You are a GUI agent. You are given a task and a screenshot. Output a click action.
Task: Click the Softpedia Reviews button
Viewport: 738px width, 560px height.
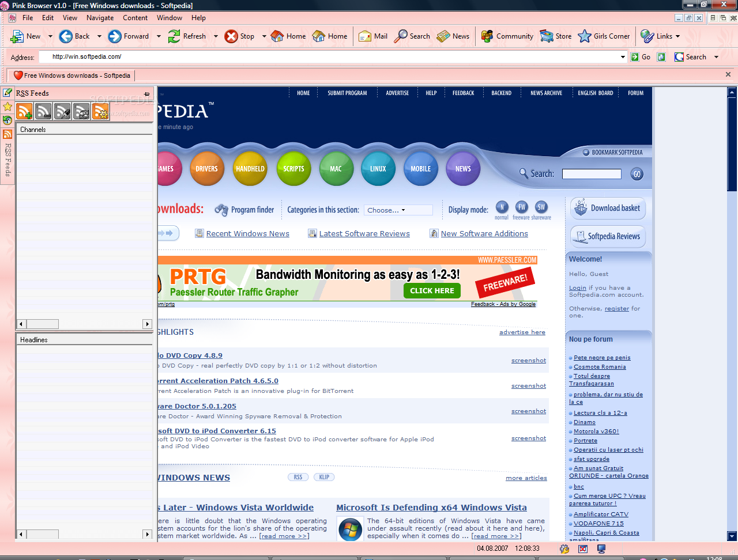[x=608, y=236]
